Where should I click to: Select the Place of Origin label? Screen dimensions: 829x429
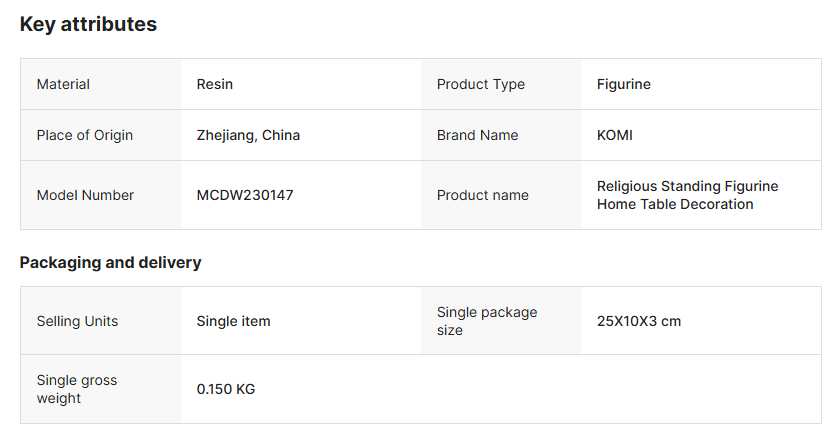pyautogui.click(x=84, y=135)
